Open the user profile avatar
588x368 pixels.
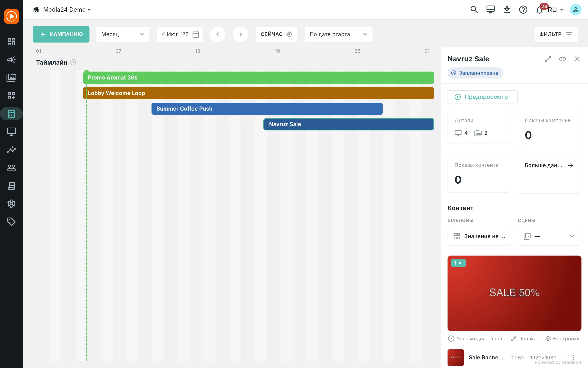(575, 10)
